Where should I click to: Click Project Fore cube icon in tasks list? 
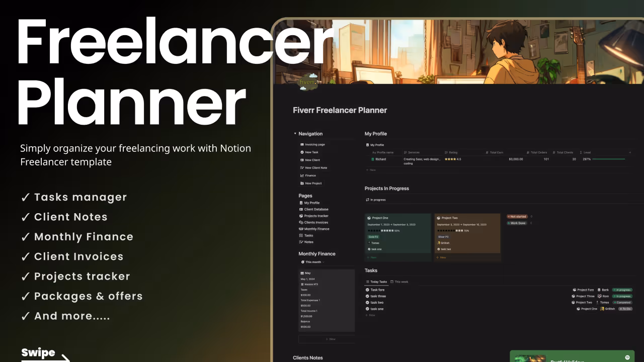point(575,290)
